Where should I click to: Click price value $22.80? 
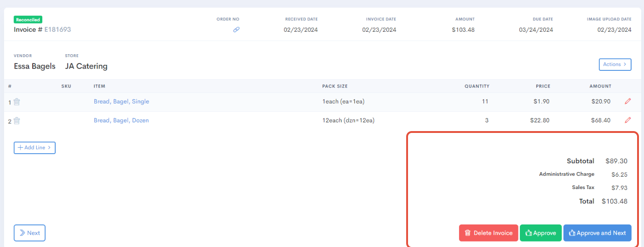tap(539, 120)
